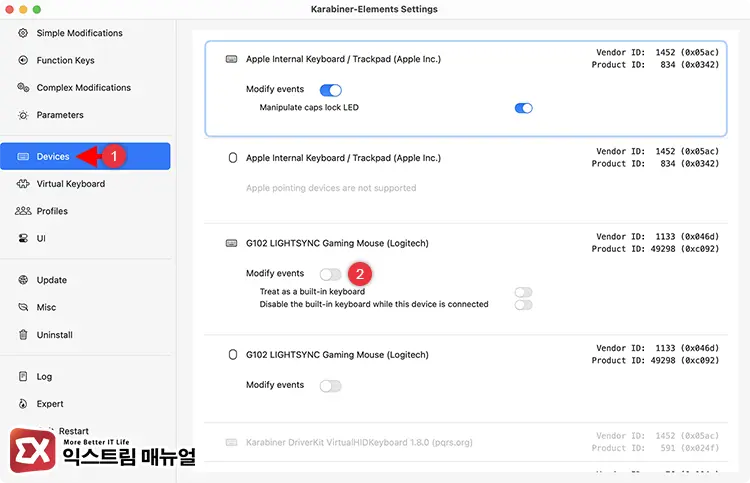Click the Log document icon
The image size is (750, 483).
click(x=23, y=376)
